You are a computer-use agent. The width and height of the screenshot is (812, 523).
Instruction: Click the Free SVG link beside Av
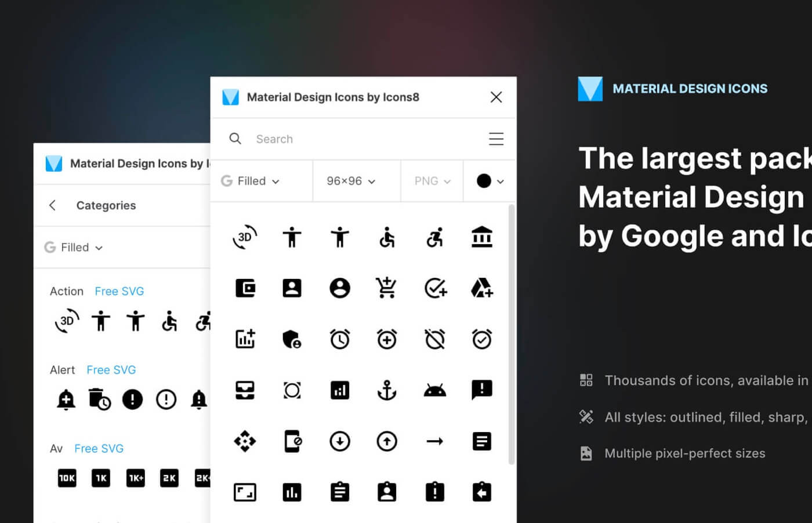99,449
